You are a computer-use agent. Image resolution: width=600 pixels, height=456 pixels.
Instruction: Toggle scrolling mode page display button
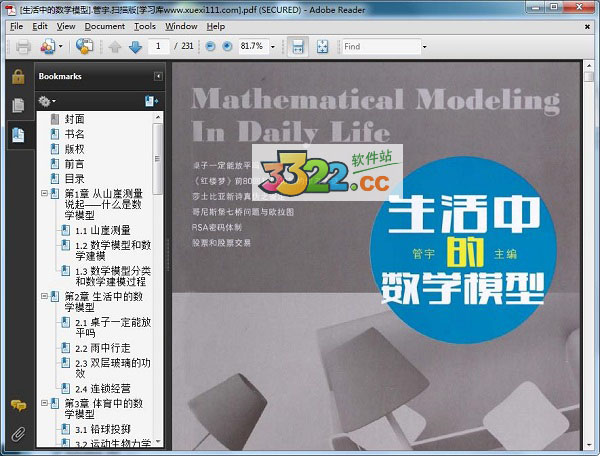coord(296,47)
